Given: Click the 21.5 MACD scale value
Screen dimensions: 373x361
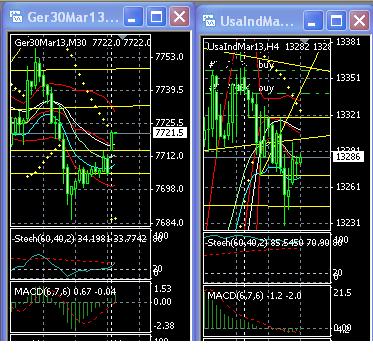Looking at the screenshot, I should click(x=342, y=293).
